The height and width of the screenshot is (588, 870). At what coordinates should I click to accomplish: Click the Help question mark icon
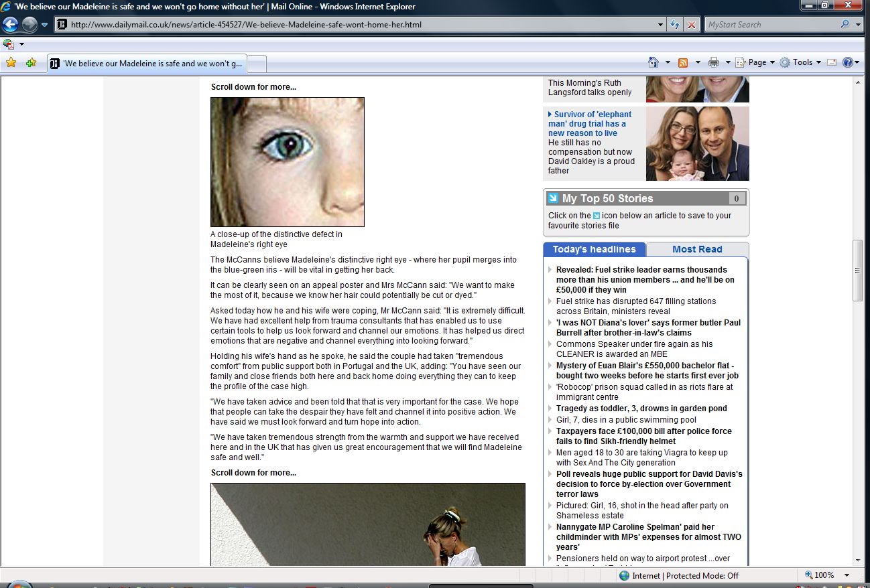tap(847, 62)
